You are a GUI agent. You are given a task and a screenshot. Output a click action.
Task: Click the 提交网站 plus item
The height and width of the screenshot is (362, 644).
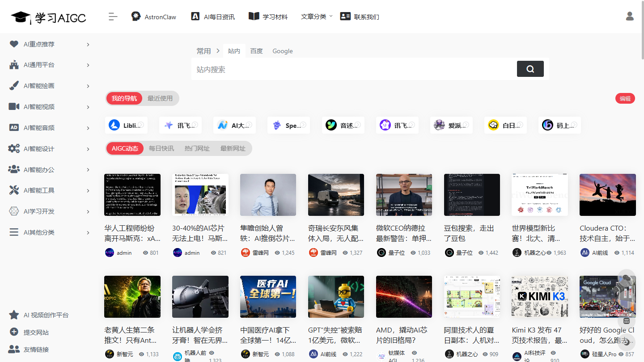pyautogui.click(x=29, y=332)
